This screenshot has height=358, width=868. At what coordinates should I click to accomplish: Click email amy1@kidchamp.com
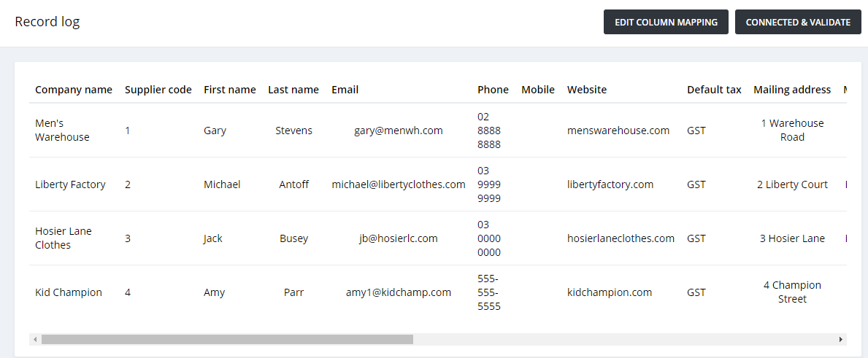pyautogui.click(x=399, y=292)
